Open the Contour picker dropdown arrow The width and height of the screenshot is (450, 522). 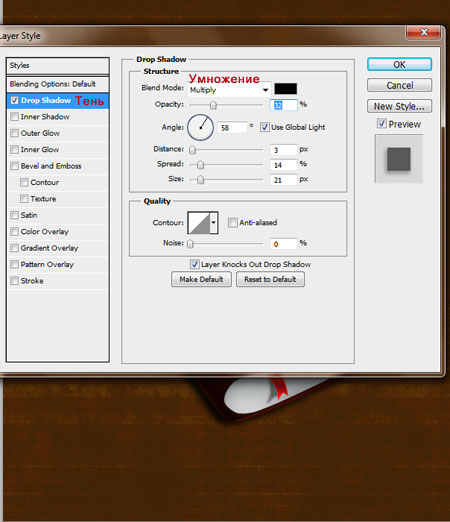click(214, 222)
